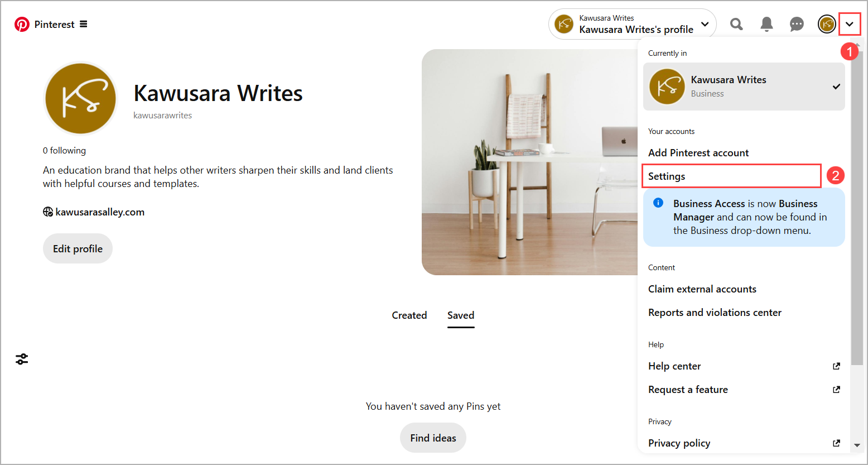Click external link icon beside Request a feature

836,390
